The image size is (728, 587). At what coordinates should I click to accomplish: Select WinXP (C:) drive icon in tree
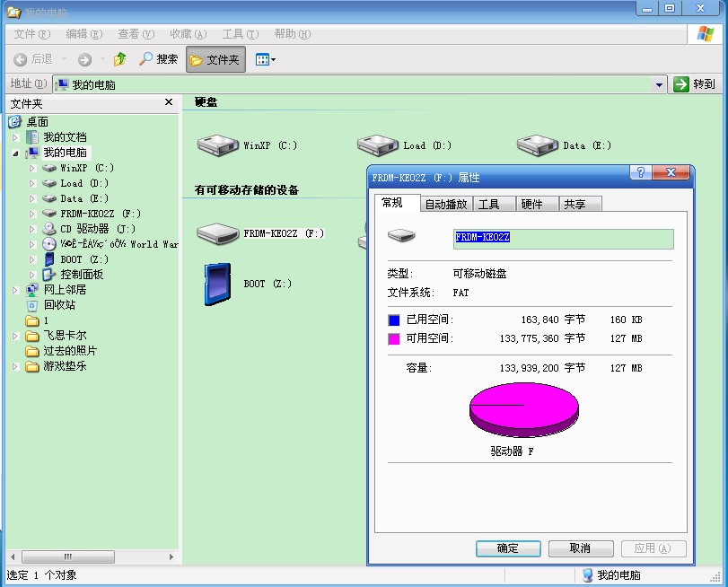49,168
